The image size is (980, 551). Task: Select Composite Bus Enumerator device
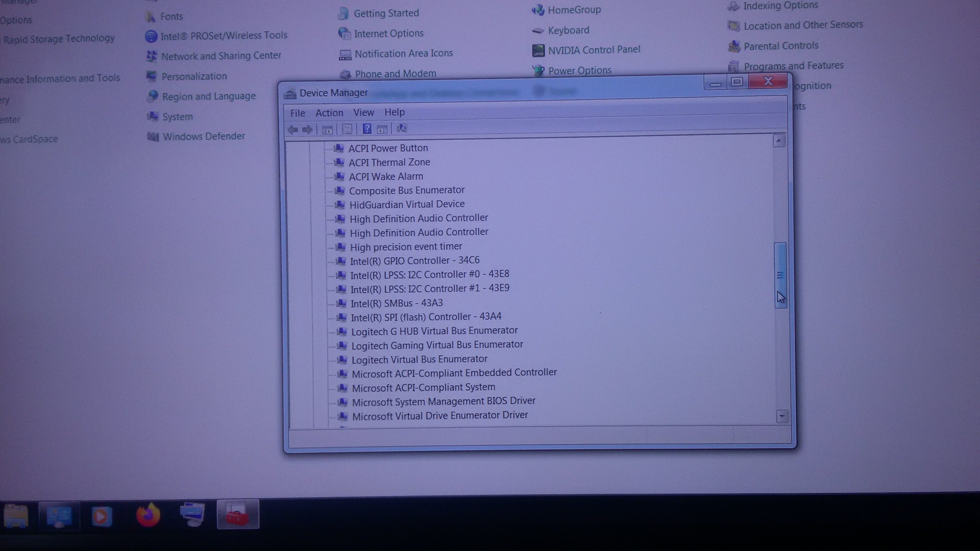(x=407, y=190)
